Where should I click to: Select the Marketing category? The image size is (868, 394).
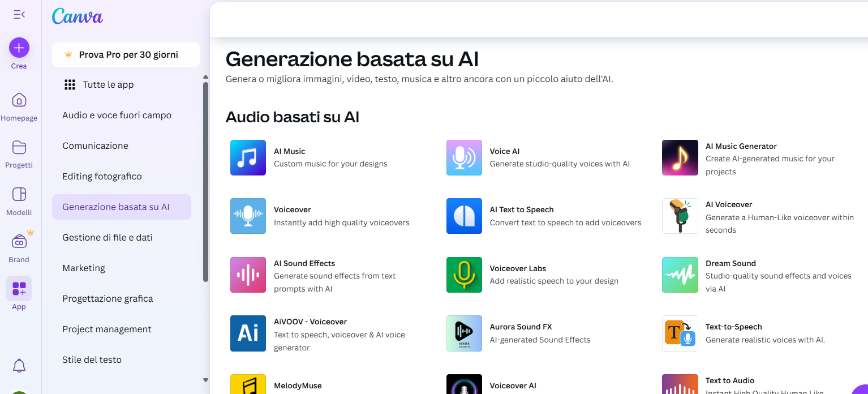point(122,268)
